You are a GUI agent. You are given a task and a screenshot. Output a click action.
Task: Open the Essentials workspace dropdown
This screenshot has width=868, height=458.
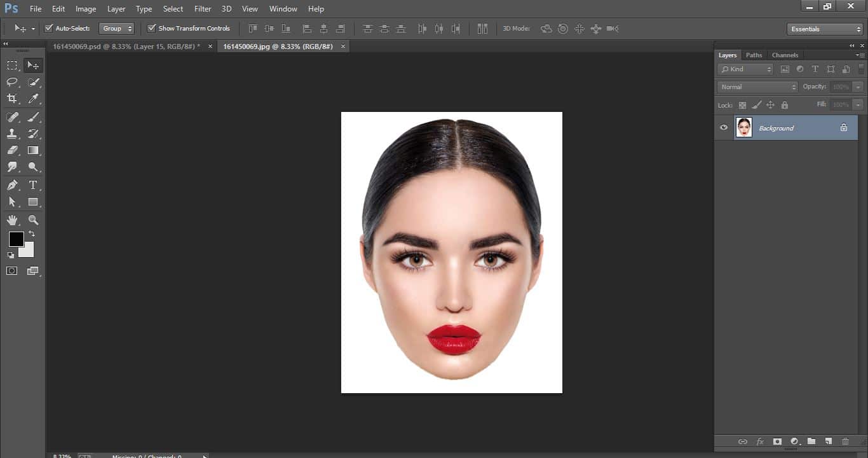pyautogui.click(x=824, y=29)
